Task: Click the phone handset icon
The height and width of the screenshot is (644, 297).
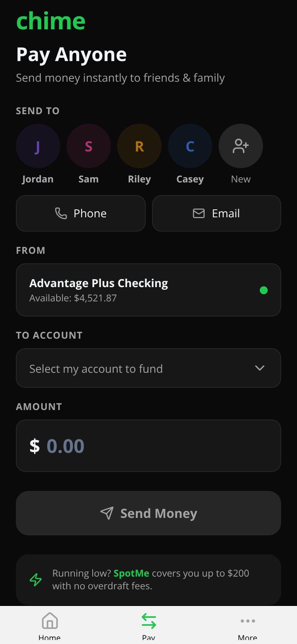Action: [x=61, y=213]
